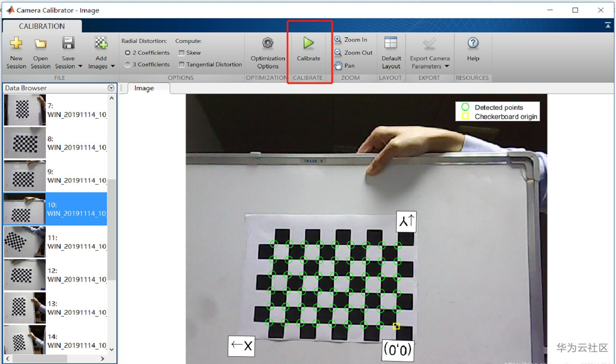Screen dimensions: 616x364
Task: Select thumbnail of image 8
Action: coord(25,143)
